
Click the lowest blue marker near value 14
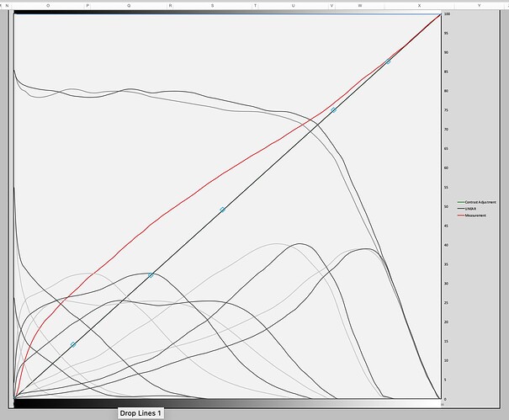pos(73,344)
